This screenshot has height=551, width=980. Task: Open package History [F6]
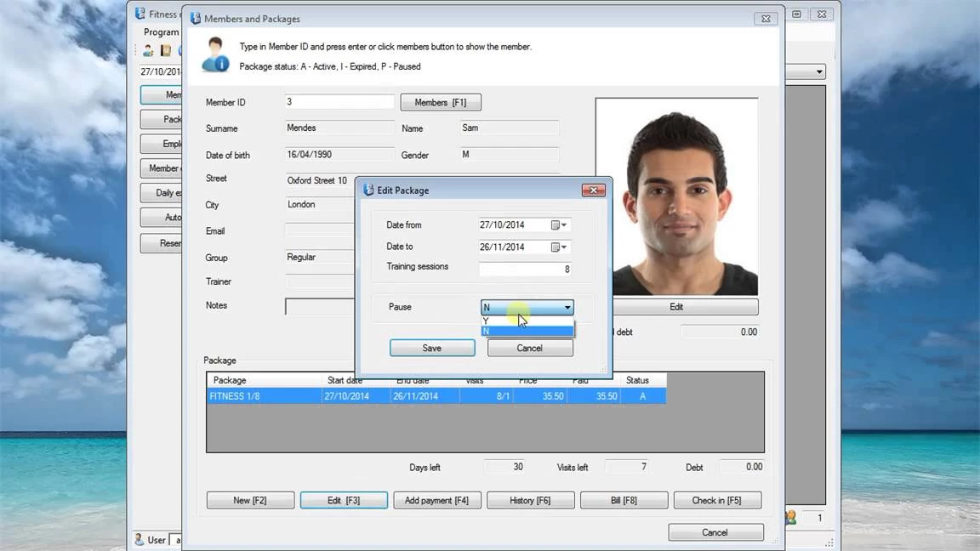(530, 501)
